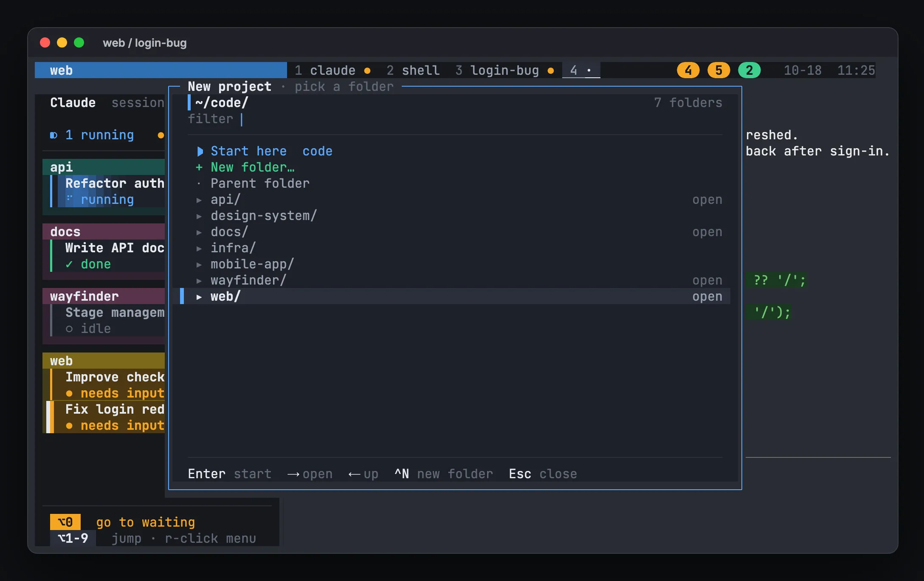Open the Stage managem session
Image resolution: width=924 pixels, height=581 pixels.
107,320
